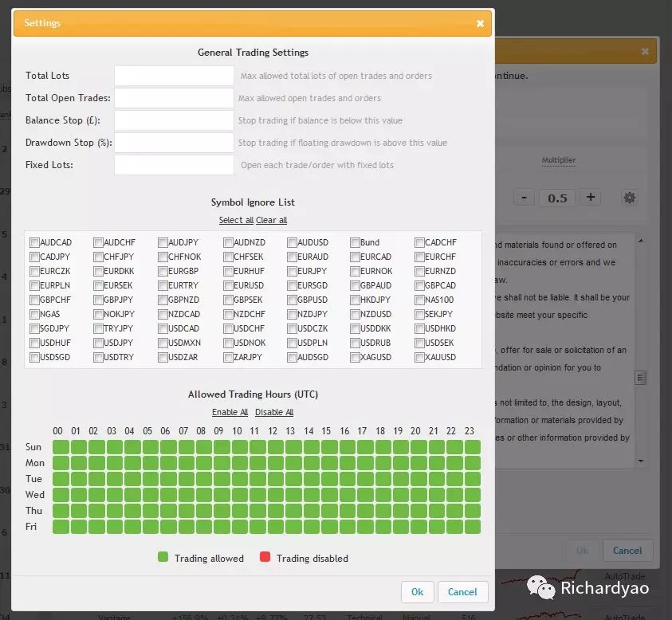Focus the Drawdown Stop (%) field
This screenshot has height=620, width=672.
[174, 143]
